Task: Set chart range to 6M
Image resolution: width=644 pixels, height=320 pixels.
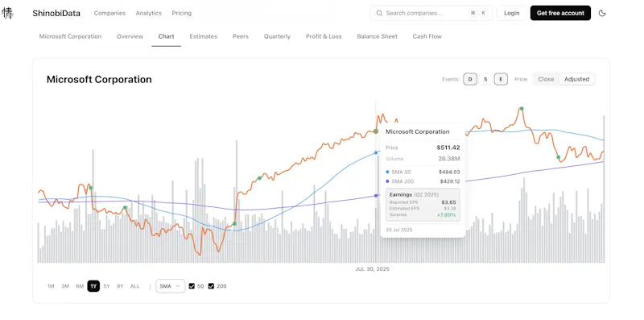Action: 80,286
